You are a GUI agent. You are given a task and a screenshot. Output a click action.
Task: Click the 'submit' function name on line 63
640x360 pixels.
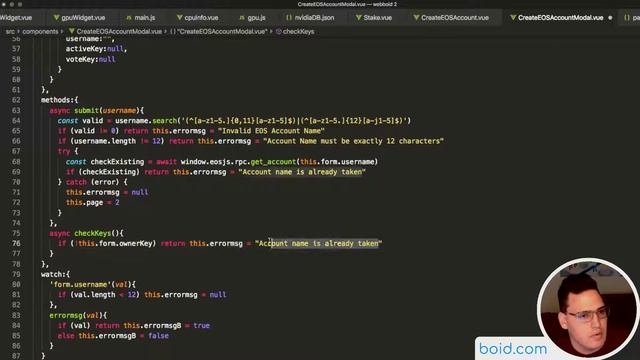pyautogui.click(x=87, y=110)
